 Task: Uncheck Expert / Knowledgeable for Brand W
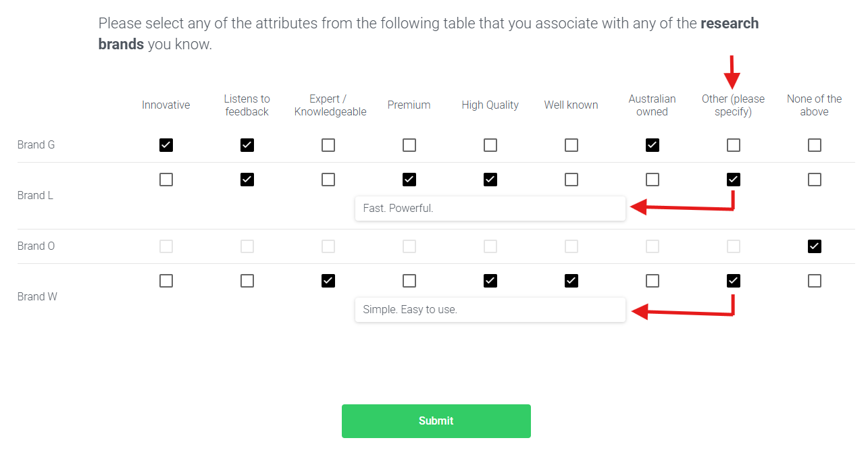pos(328,281)
